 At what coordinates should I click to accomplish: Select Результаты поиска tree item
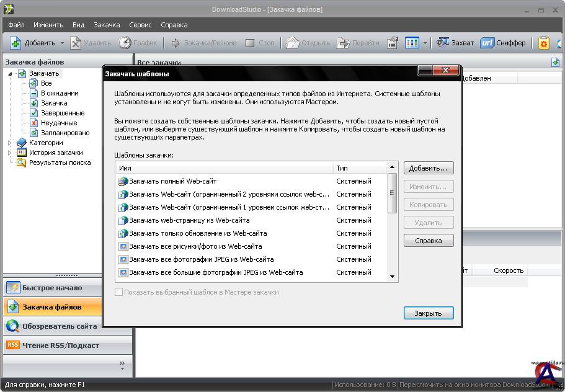[x=60, y=163]
